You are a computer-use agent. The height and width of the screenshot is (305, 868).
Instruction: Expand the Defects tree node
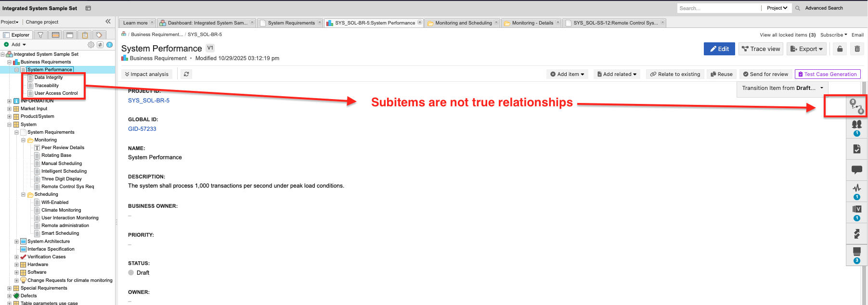(x=9, y=296)
